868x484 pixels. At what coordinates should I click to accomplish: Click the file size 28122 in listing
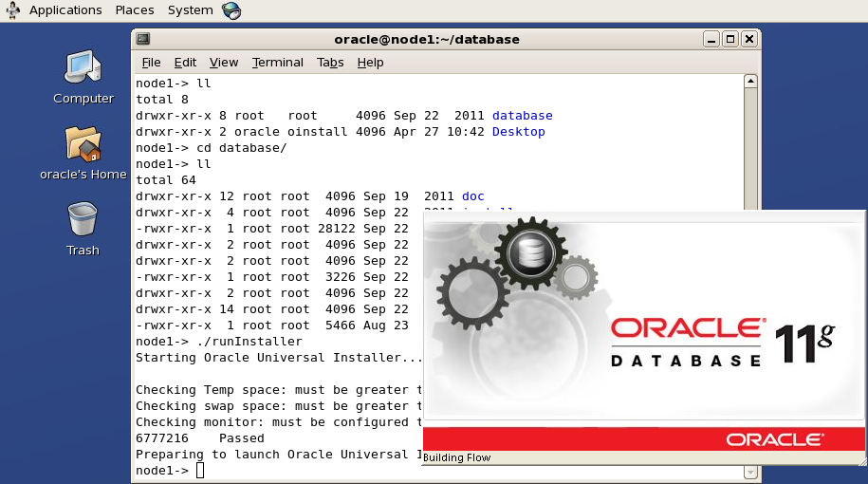[x=336, y=229]
